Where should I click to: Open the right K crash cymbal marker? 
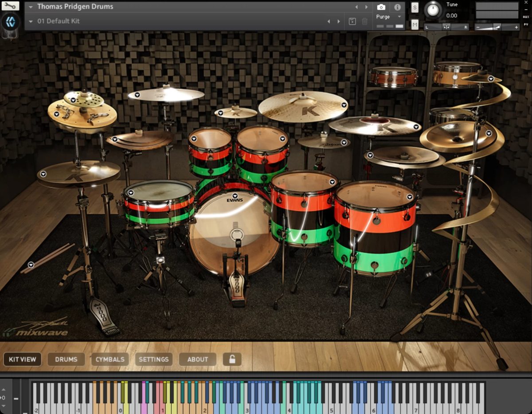point(416,127)
